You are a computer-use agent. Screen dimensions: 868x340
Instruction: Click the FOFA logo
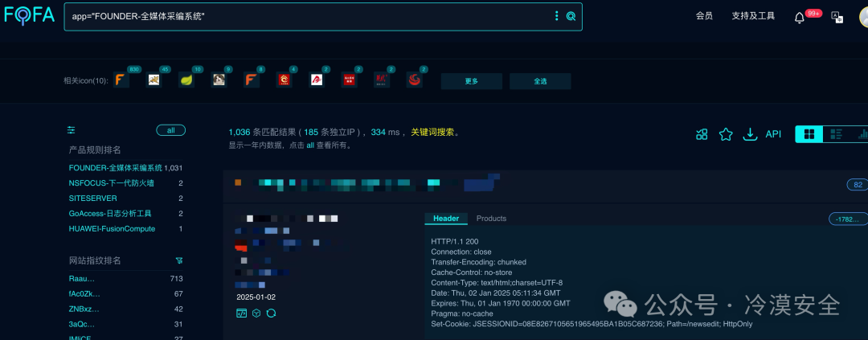tap(30, 15)
